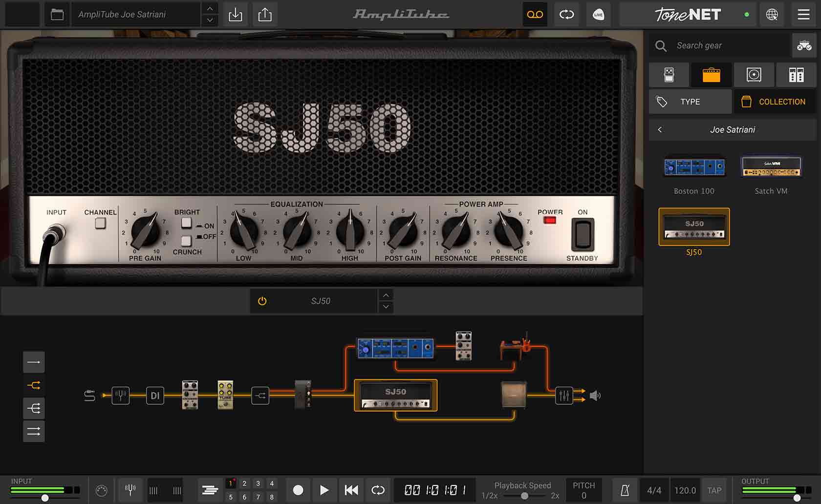Select the splitter block in chain

tap(260, 396)
